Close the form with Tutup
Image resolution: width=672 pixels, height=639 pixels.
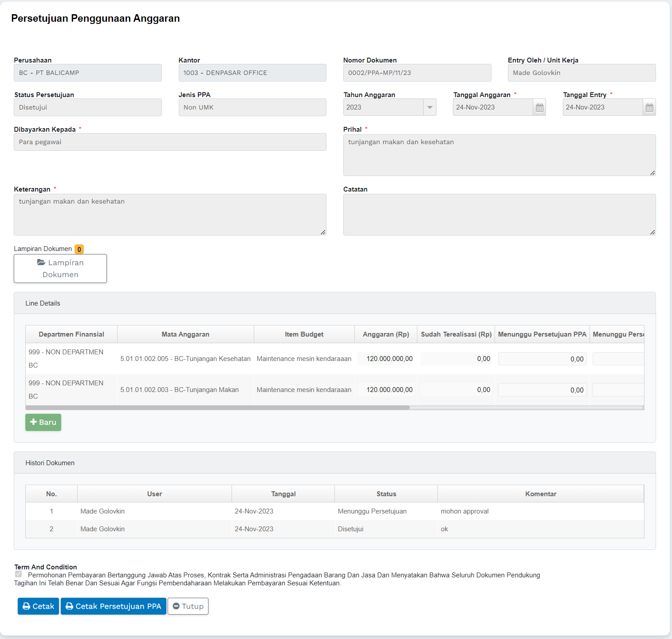188,606
